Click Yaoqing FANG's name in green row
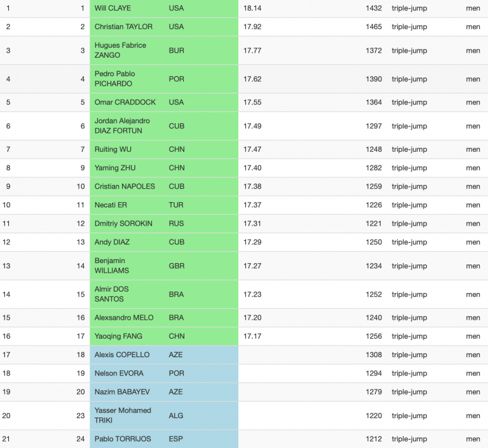The width and height of the screenshot is (488, 448). (x=118, y=336)
